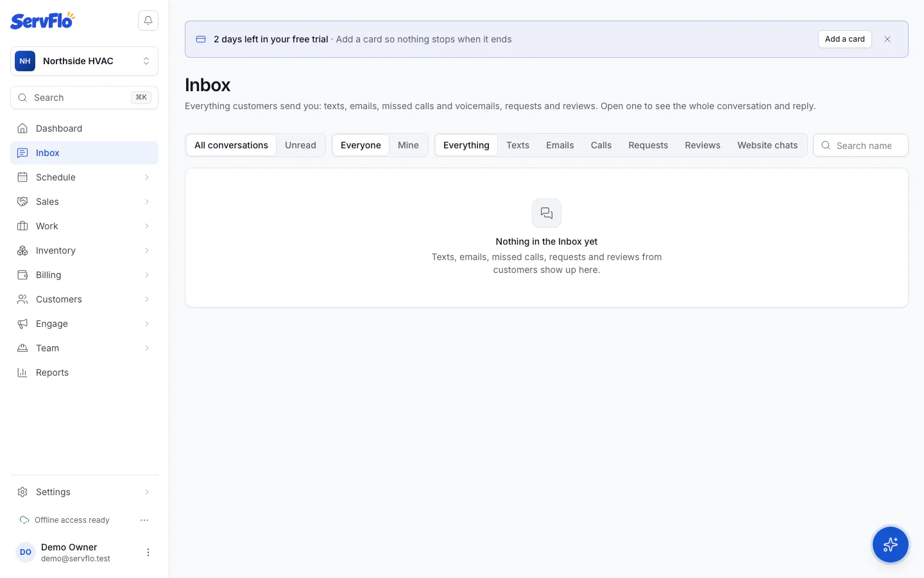
Task: Open the Dashboard home icon
Action: point(22,128)
